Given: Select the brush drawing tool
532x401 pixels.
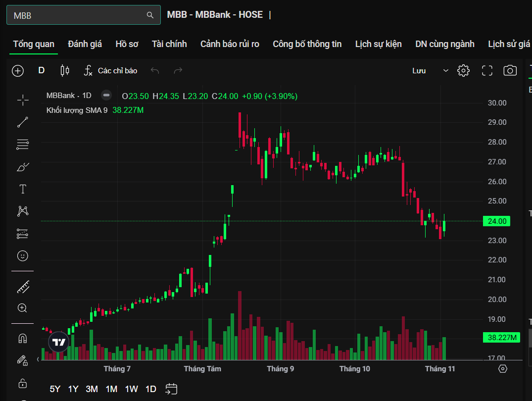Looking at the screenshot, I should (x=23, y=167).
